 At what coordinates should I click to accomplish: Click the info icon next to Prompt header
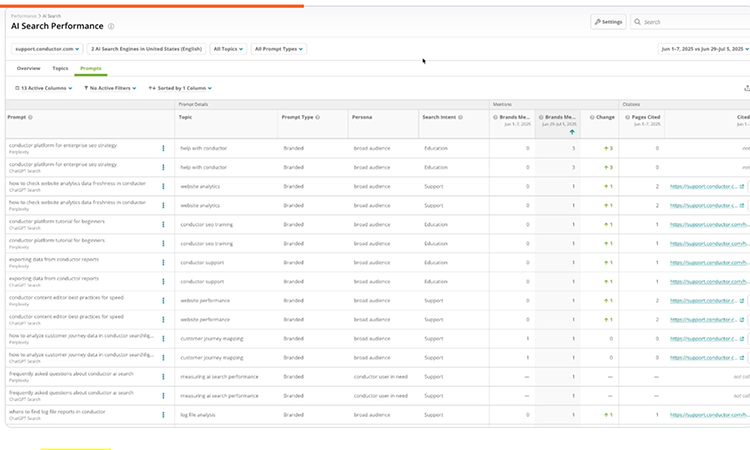[30, 117]
